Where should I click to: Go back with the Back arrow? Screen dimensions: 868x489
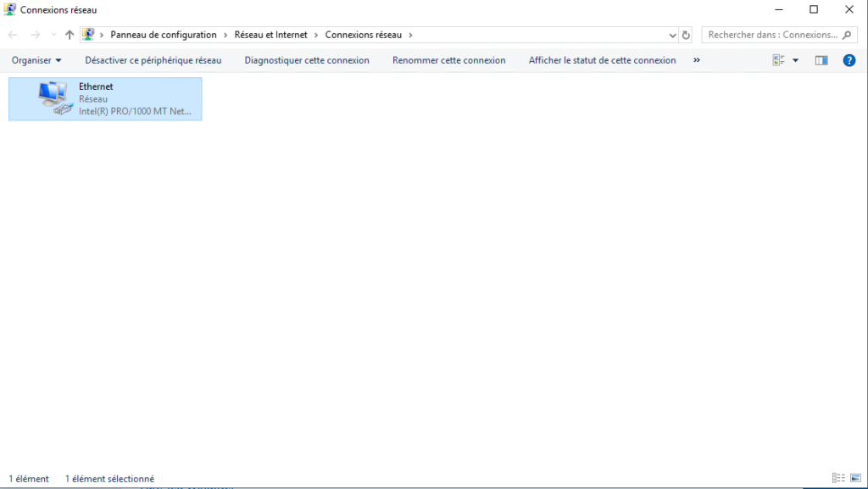tap(13, 35)
